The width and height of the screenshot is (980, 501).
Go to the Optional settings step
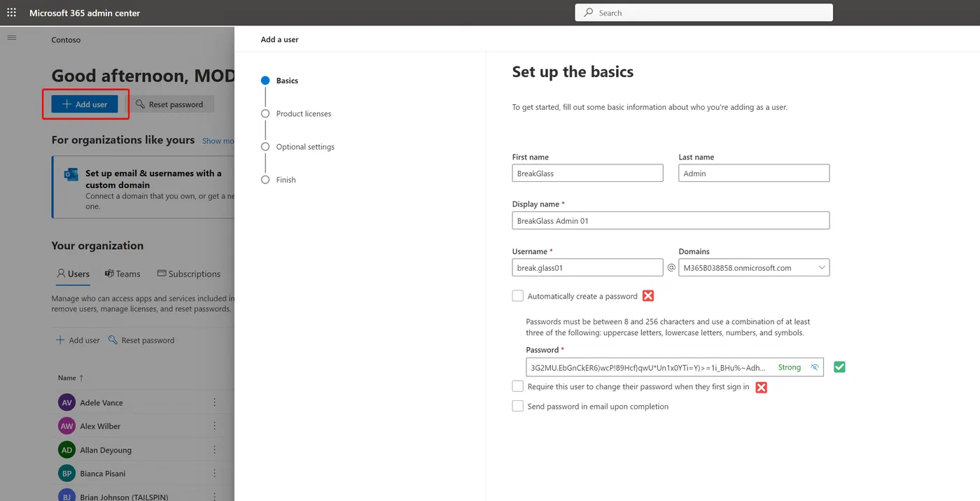point(297,147)
